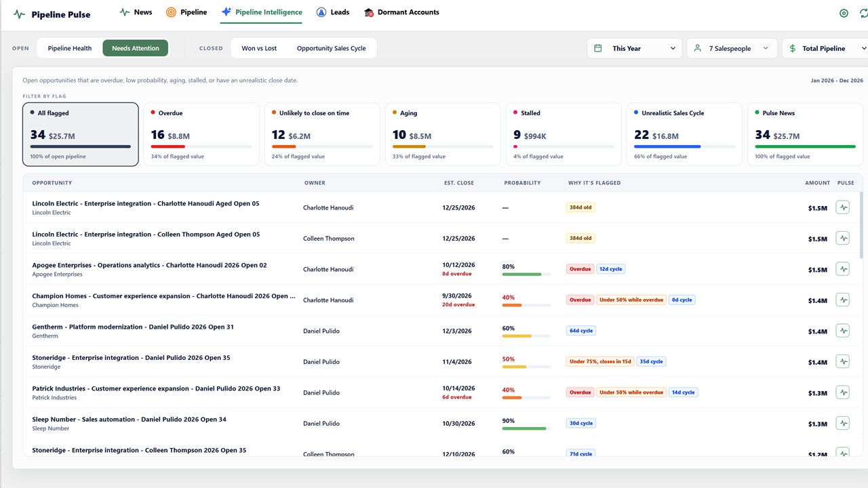Viewport: 868px width, 488px height.
Task: Open Sleep Number Sales automation opportunity
Action: [x=130, y=420]
